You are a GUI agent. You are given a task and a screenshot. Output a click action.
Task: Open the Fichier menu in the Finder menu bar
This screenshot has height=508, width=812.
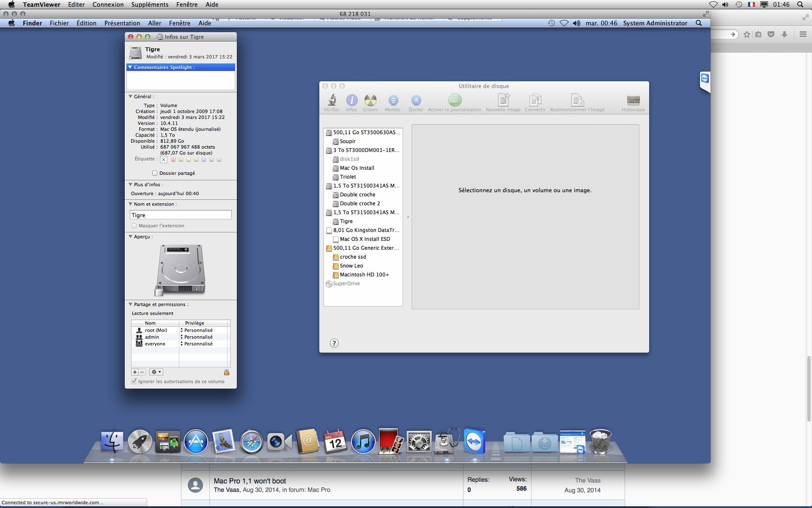[59, 23]
